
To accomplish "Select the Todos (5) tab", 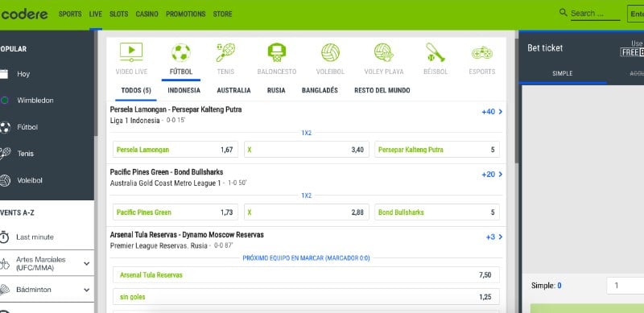I will pyautogui.click(x=136, y=90).
